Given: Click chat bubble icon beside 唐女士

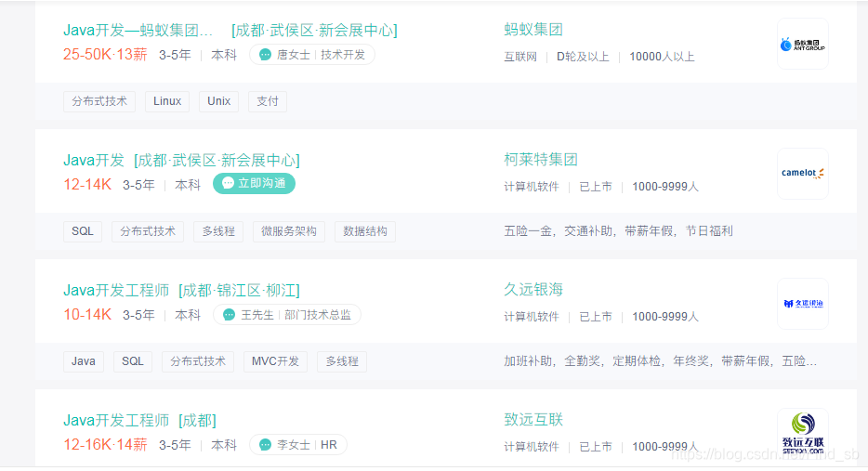Looking at the screenshot, I should coord(265,55).
